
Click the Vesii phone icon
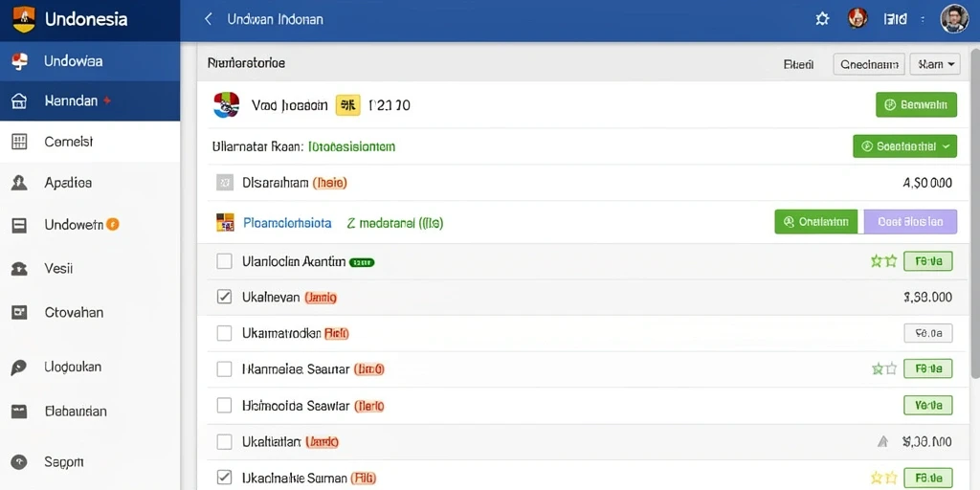(19, 269)
